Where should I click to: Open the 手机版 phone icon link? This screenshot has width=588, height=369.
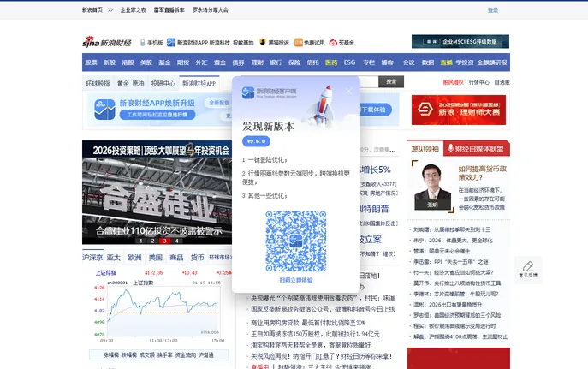[x=142, y=43]
